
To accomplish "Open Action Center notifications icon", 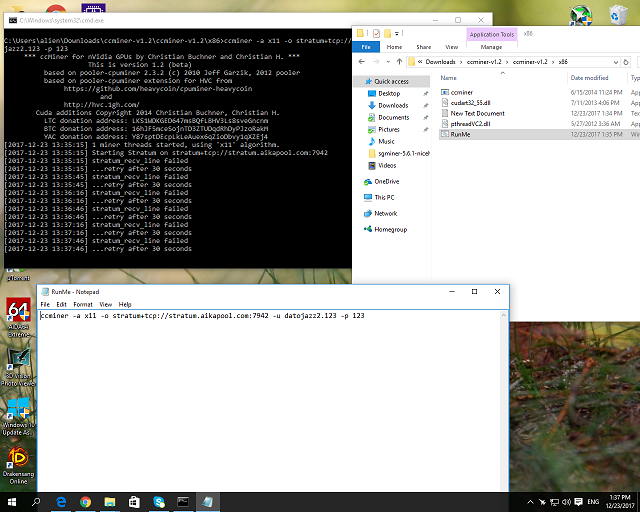I will (x=578, y=502).
